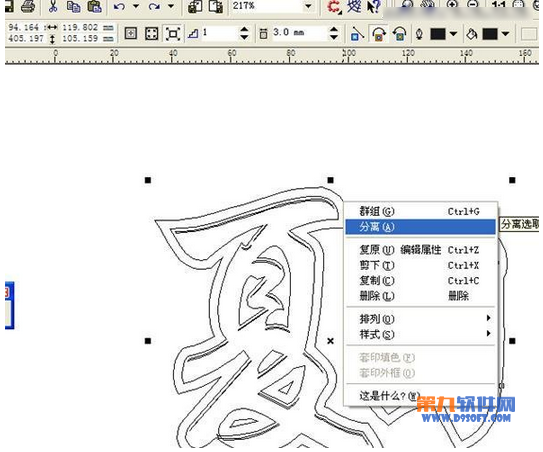Select the Contour to center button
The width and height of the screenshot is (543, 452).
(131, 34)
